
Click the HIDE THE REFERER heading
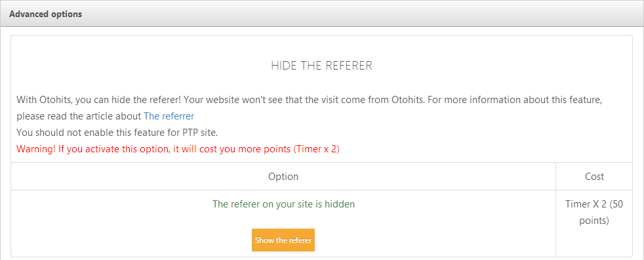(321, 66)
